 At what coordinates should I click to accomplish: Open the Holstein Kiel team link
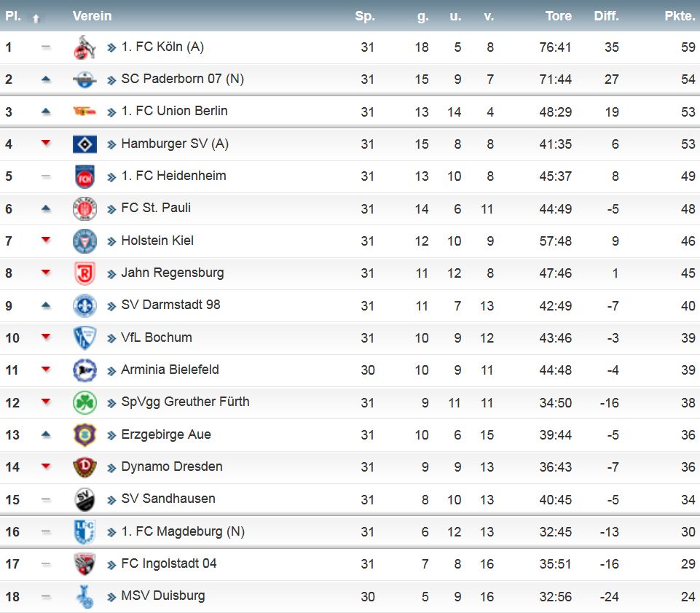(157, 241)
